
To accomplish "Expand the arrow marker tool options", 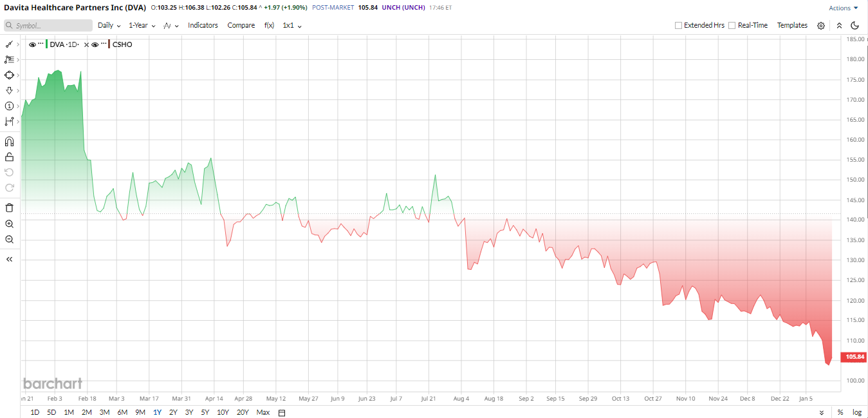I will click(18, 91).
